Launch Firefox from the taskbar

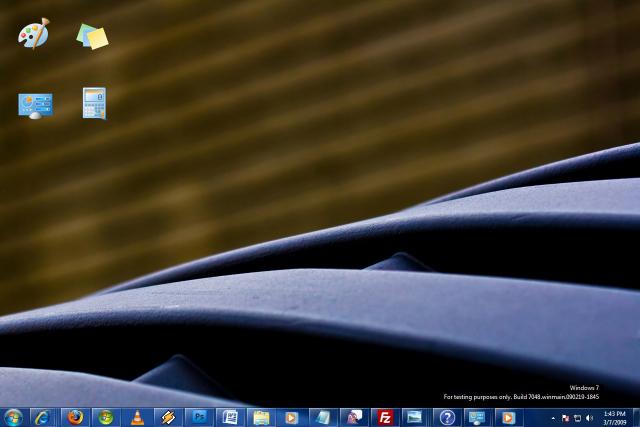pyautogui.click(x=75, y=417)
